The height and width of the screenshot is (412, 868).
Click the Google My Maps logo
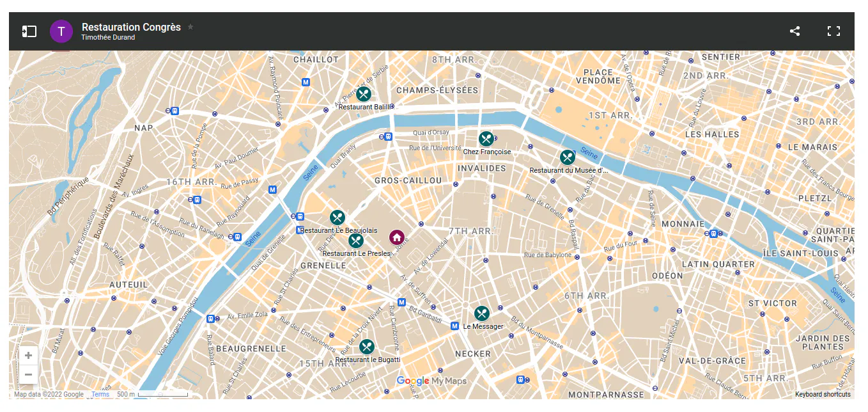click(x=431, y=381)
